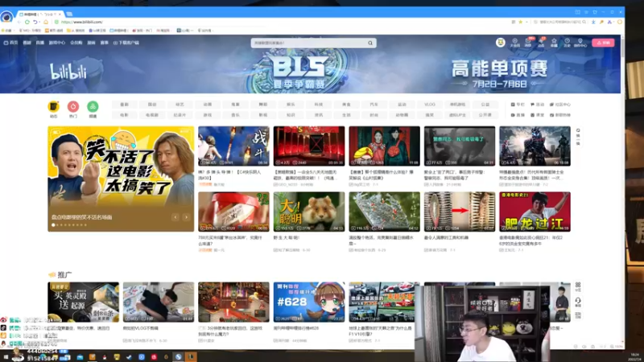Viewport: 644px width, 362px height.
Task: Click the yellow bookmark star in address bar
Action: click(x=520, y=22)
